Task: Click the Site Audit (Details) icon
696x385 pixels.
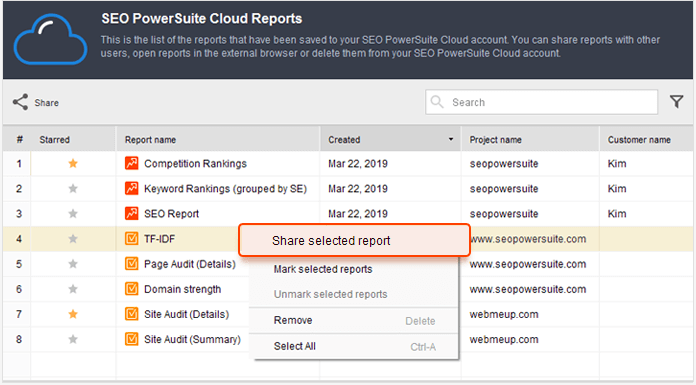Action: pos(131,314)
